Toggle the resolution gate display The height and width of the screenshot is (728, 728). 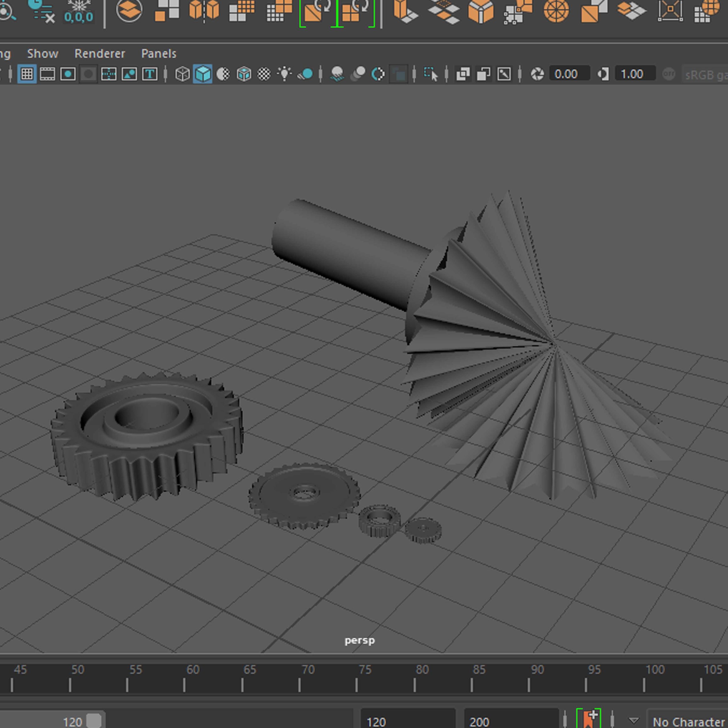point(68,74)
